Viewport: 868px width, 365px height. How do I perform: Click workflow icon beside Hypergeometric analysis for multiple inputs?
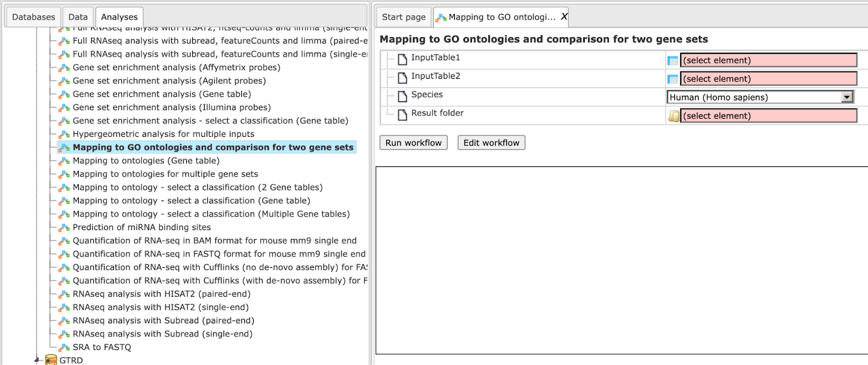coord(64,135)
